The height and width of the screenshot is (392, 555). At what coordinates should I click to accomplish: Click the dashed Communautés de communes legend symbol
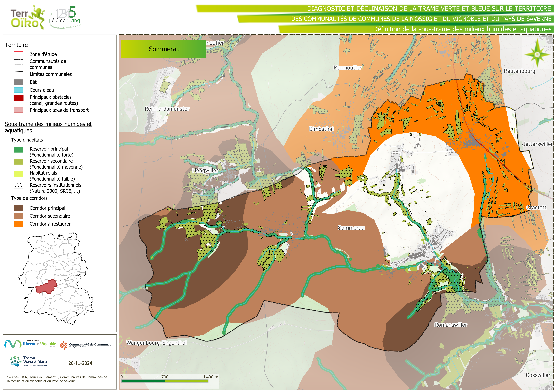point(19,62)
